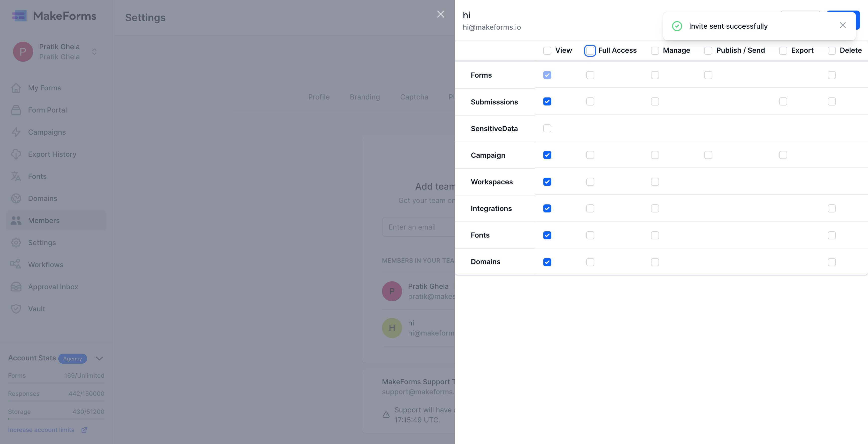Screen dimensions: 868x444
Task: Toggle the View column header checkbox
Action: tap(547, 50)
